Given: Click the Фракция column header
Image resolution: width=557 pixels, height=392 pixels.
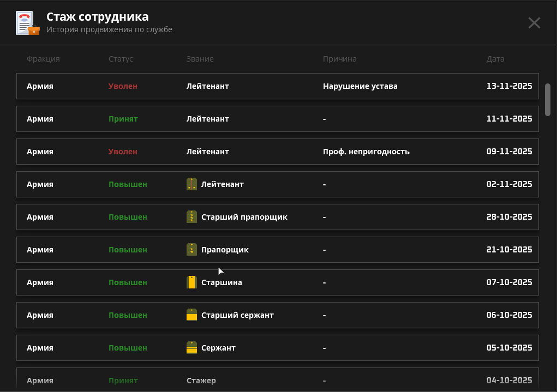Looking at the screenshot, I should tap(43, 59).
